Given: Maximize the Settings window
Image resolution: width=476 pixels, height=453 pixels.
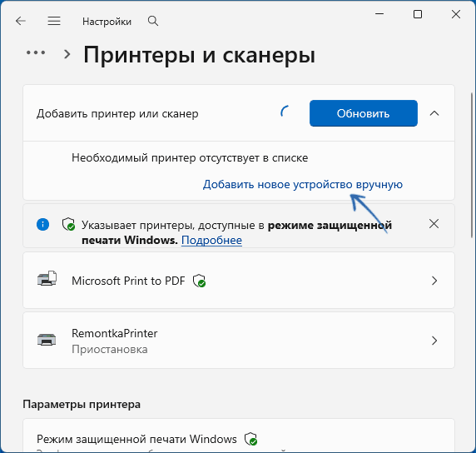Looking at the screenshot, I should pyautogui.click(x=418, y=14).
